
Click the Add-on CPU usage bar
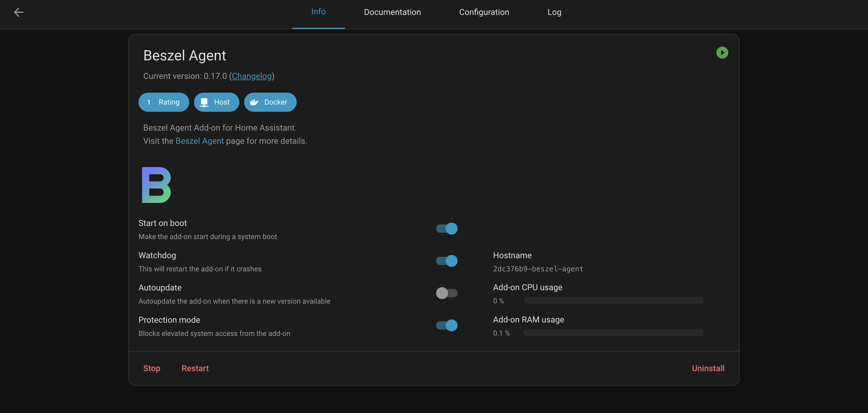(x=613, y=301)
